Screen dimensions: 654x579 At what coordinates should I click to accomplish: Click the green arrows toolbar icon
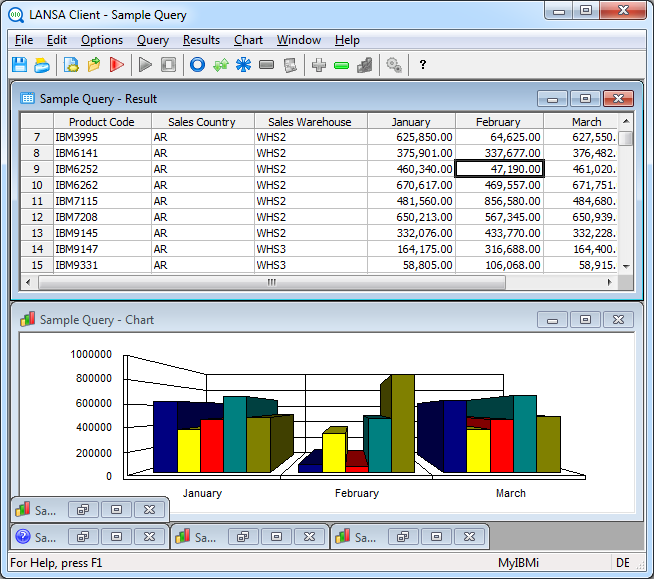click(220, 65)
